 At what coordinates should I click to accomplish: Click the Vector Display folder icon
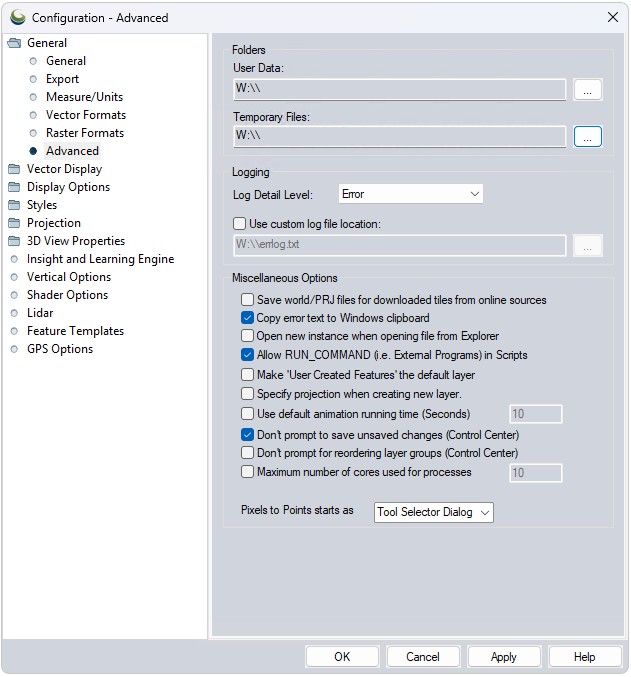coord(14,169)
